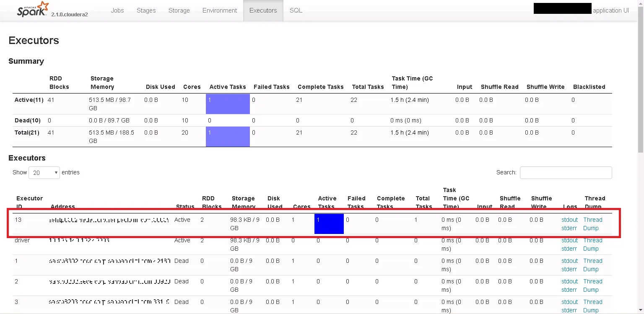View Thread Dump for executor 2
The height and width of the screenshot is (314, 644).
(x=593, y=285)
